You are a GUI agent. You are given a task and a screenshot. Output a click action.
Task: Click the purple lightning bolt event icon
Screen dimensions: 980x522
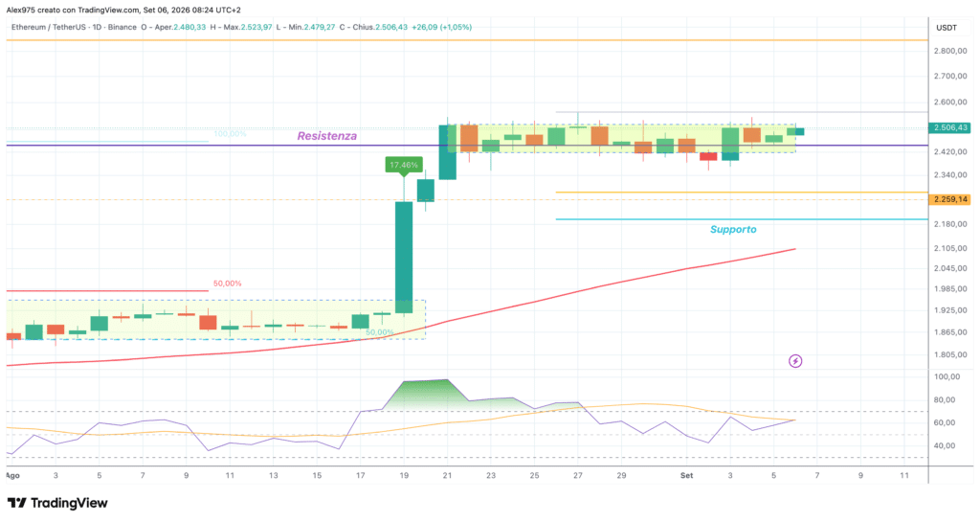[795, 361]
